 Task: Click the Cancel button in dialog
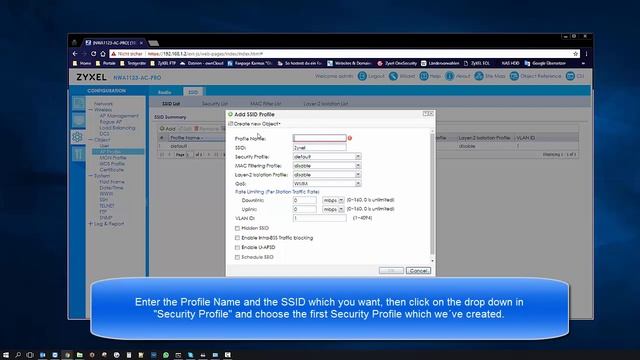[x=418, y=271]
